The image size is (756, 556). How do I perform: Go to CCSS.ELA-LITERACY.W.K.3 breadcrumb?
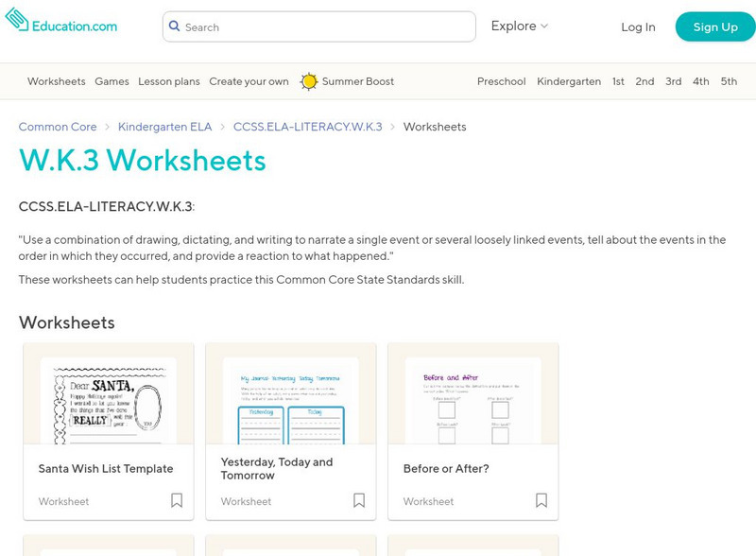[308, 127]
